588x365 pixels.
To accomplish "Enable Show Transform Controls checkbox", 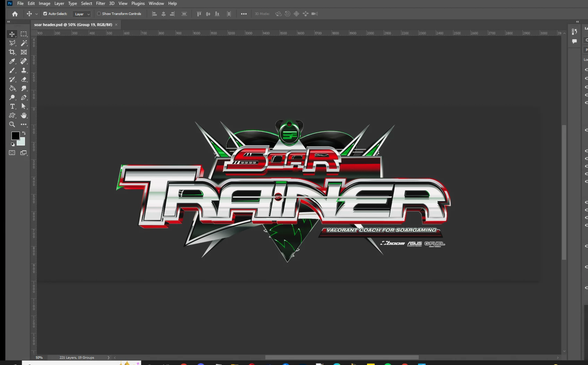I will [x=99, y=14].
